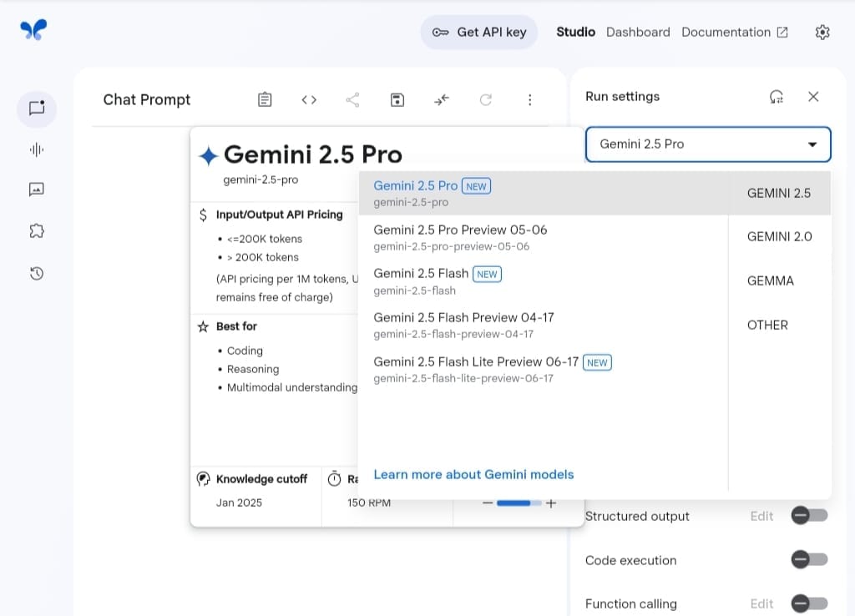Click the dollar sign pricing icon
The width and height of the screenshot is (855, 616).
click(203, 215)
